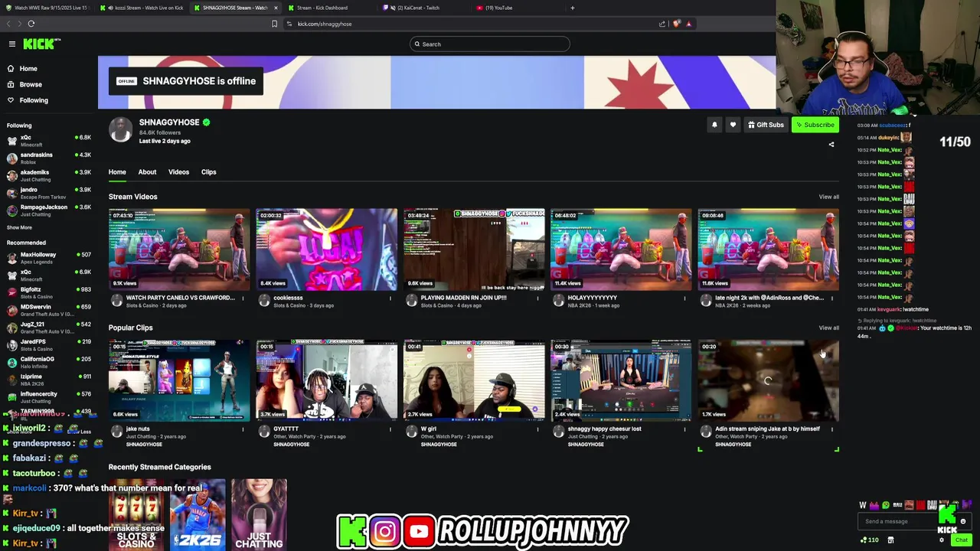The width and height of the screenshot is (980, 551).
Task: Click the SHNAGGYHOSE profile avatar
Action: [x=120, y=130]
